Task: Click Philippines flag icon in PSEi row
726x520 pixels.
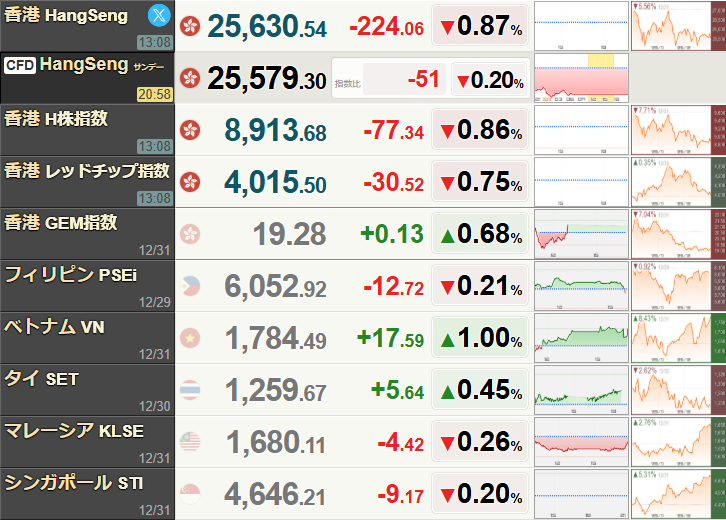Action: pos(190,286)
